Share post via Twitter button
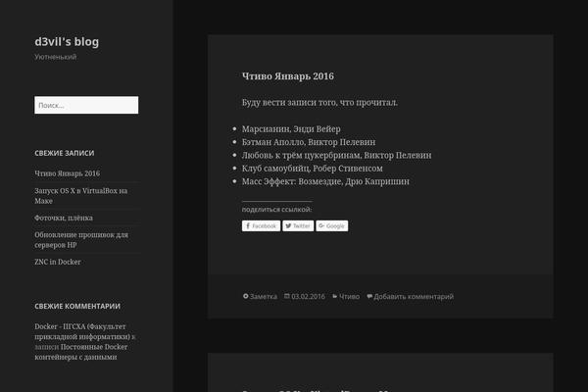 pyautogui.click(x=298, y=225)
